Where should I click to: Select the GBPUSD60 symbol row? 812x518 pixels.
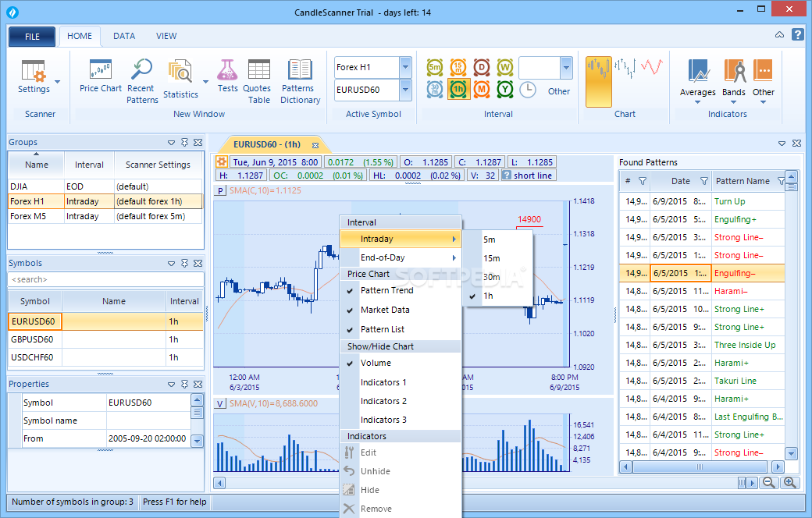click(x=105, y=339)
